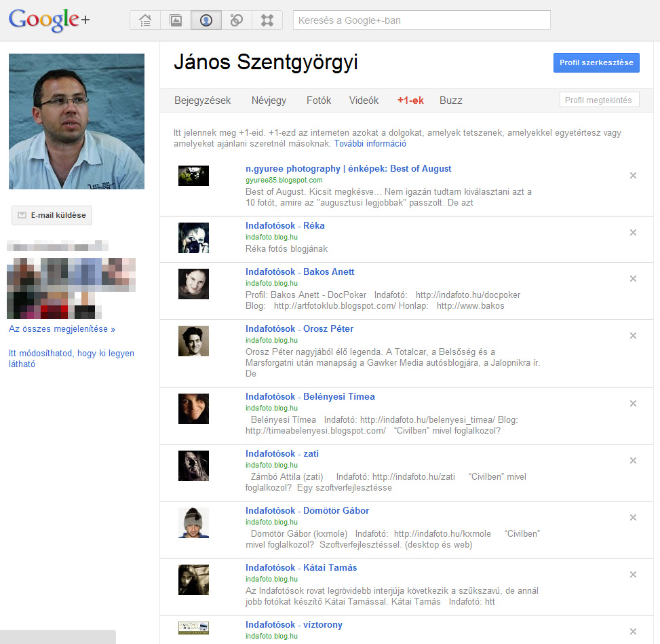Click the János Szentgyörgyi name heading
This screenshot has height=644, width=660.
click(x=266, y=62)
